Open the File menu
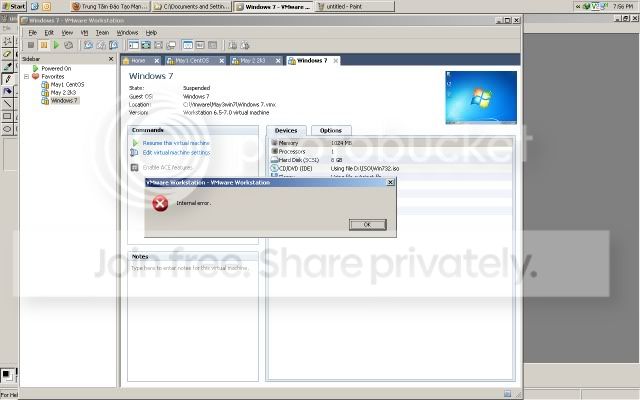640x400 pixels. click(33, 33)
